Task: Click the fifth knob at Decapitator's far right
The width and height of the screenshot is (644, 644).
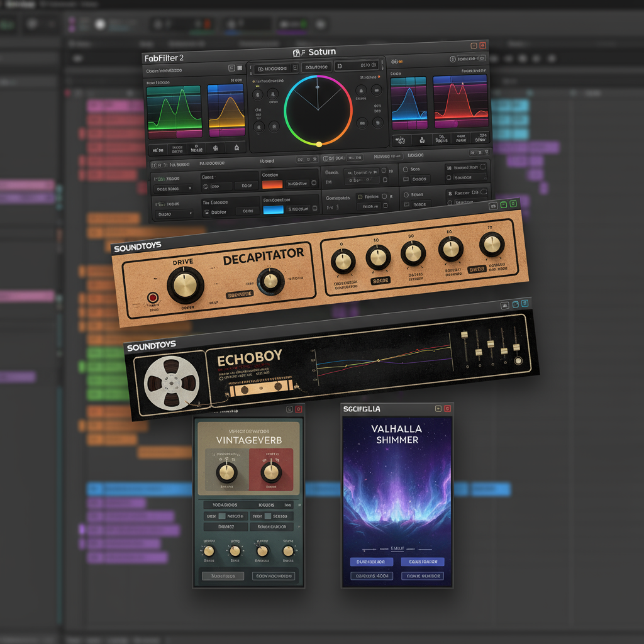Action: point(492,244)
